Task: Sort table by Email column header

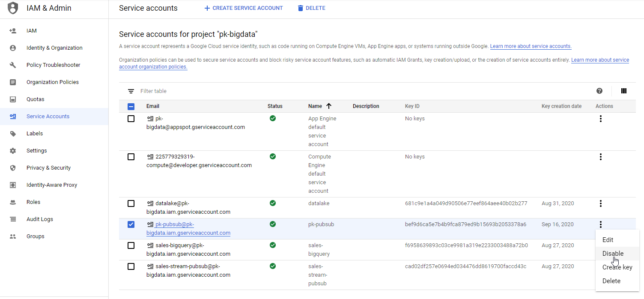Action: pyautogui.click(x=153, y=106)
